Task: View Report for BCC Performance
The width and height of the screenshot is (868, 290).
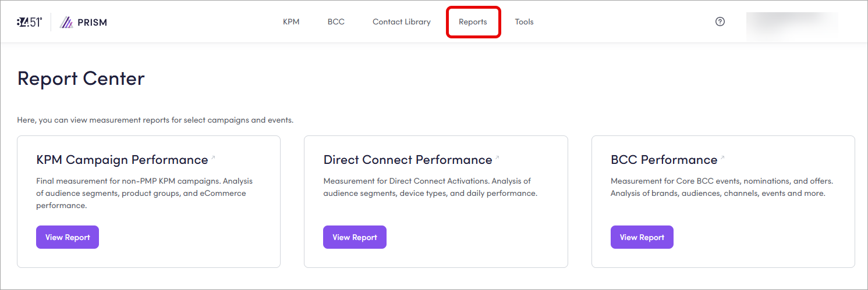Action: (642, 237)
